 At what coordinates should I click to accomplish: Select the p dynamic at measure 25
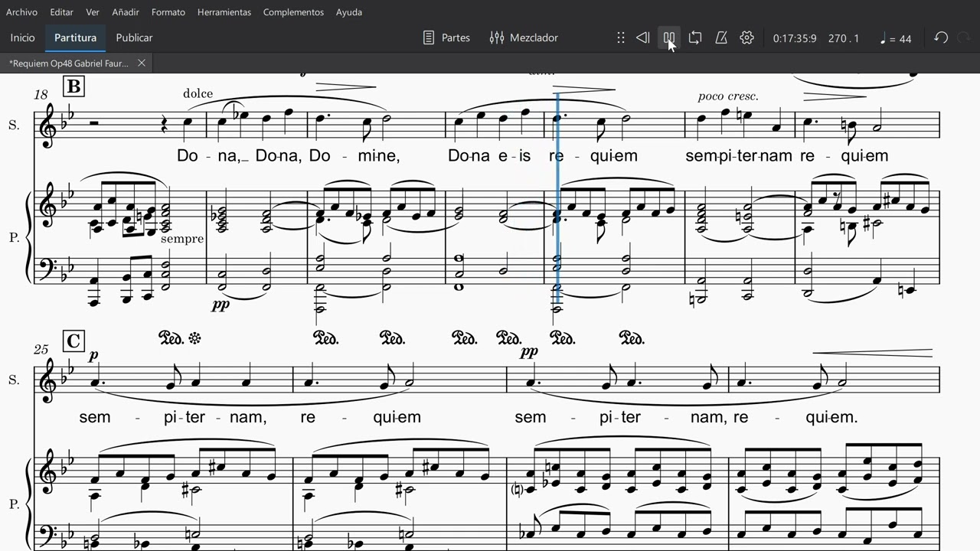pos(93,355)
